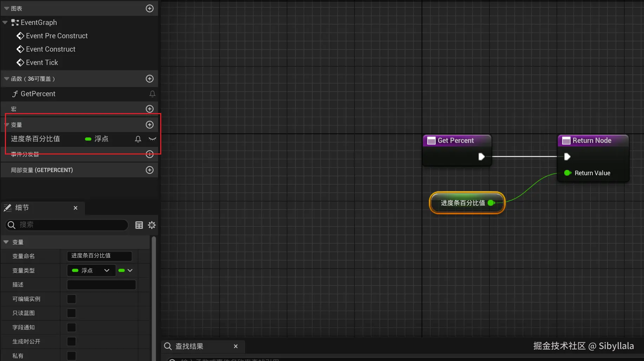Click the green float pill icon in the variable row

pos(88,139)
